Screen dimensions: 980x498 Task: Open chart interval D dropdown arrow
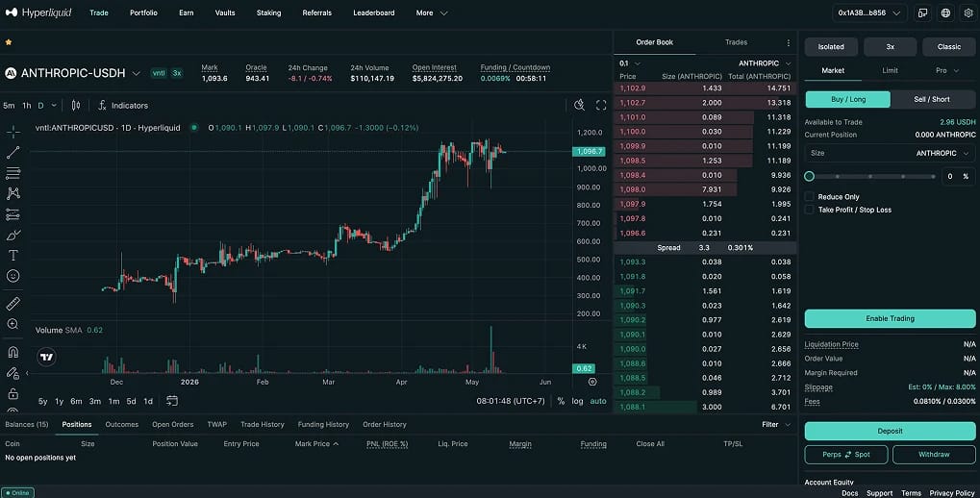(54, 106)
